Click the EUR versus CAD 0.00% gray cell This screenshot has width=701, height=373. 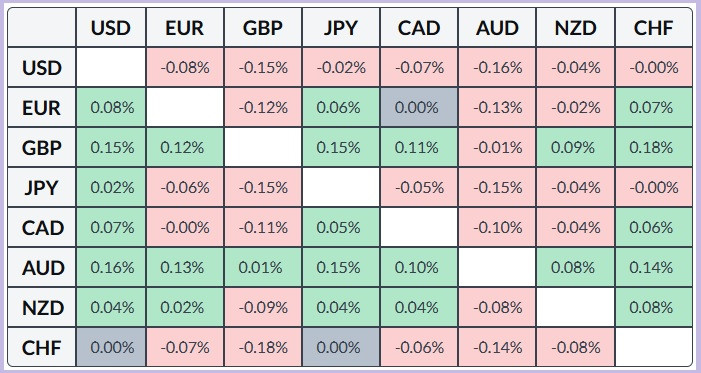tap(419, 108)
